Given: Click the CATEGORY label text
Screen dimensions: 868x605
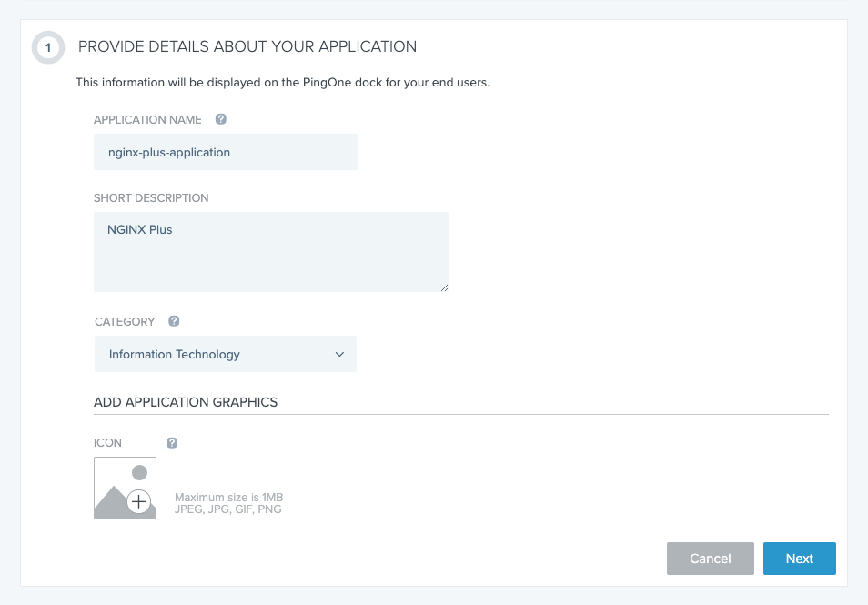Looking at the screenshot, I should 125,322.
